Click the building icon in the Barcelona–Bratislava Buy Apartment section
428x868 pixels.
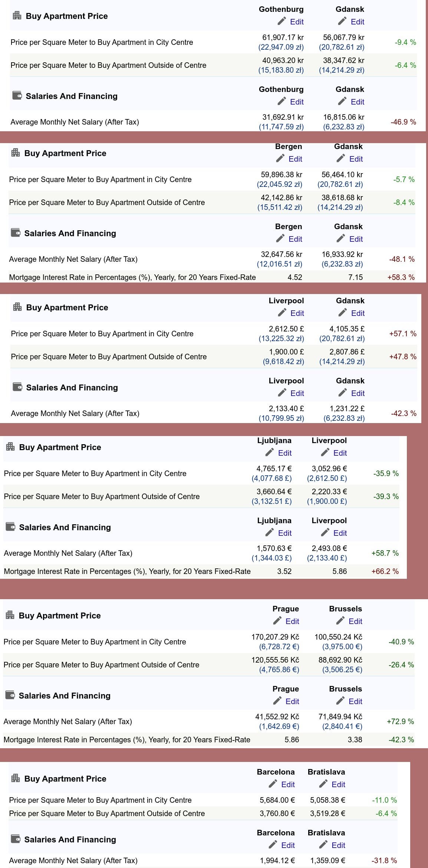coord(16,778)
